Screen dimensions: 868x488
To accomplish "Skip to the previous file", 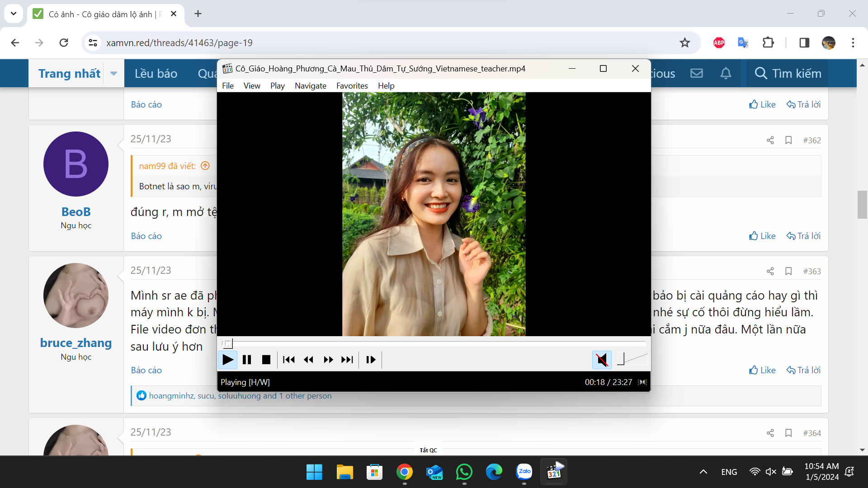I will [289, 360].
